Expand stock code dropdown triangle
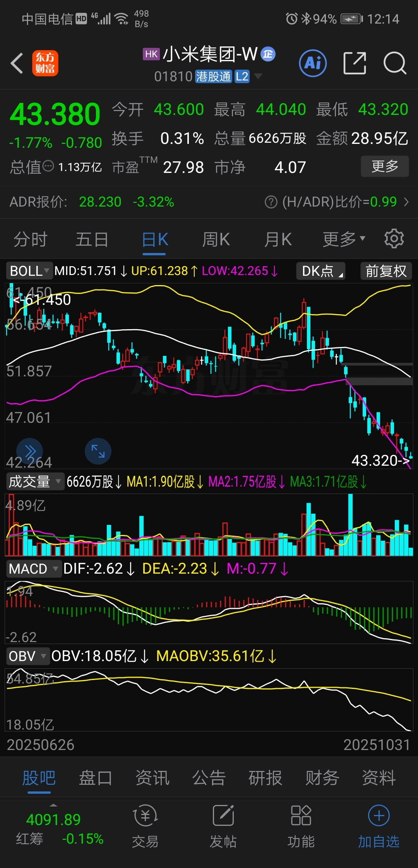Viewport: 418px width, 868px height. 257,76
